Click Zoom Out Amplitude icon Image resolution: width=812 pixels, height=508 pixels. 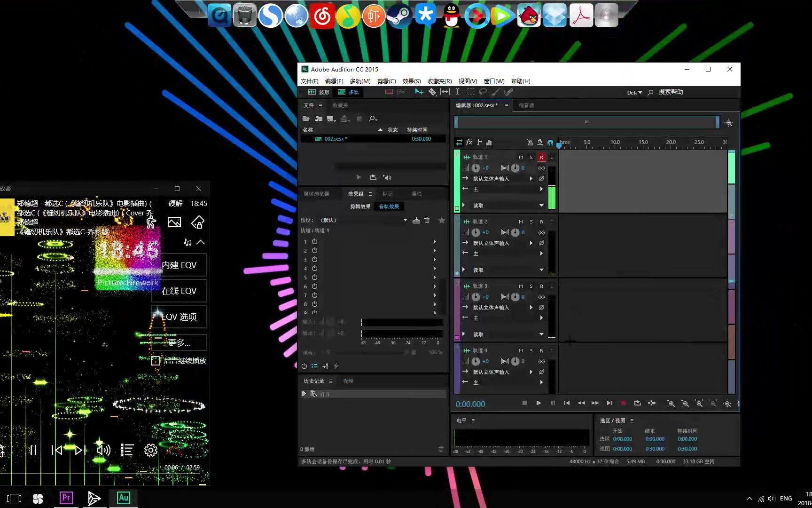pos(685,404)
